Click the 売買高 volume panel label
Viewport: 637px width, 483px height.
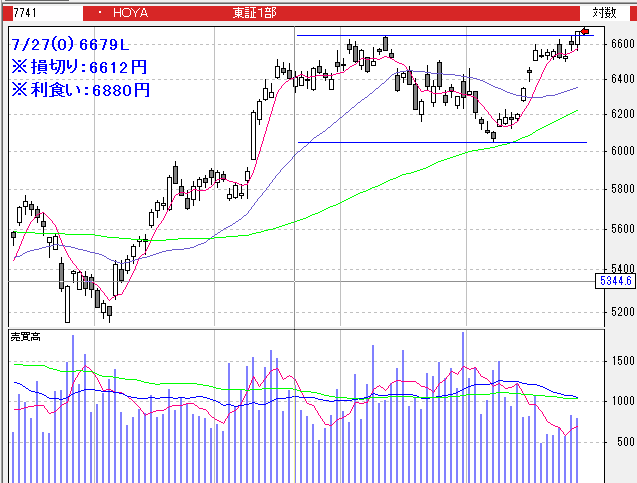pos(25,334)
